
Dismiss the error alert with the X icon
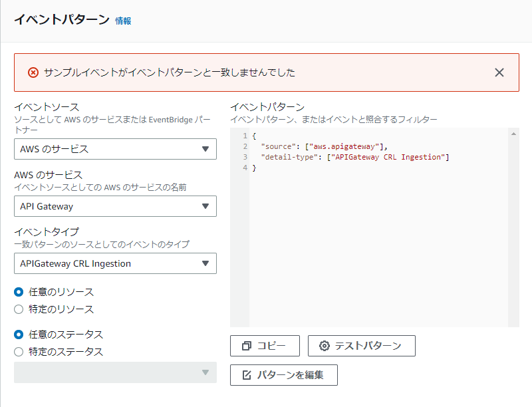click(499, 72)
